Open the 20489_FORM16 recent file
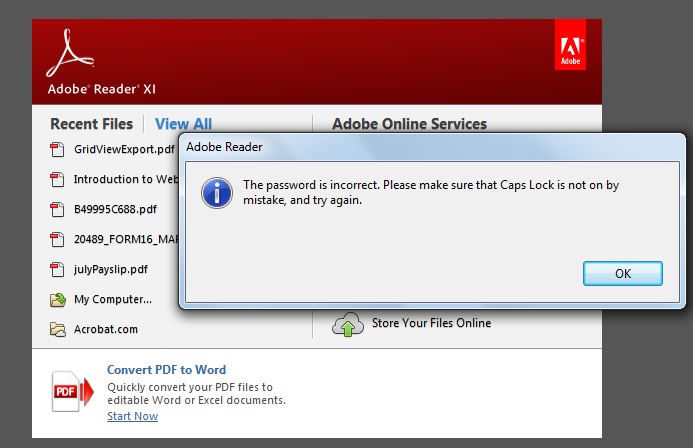The image size is (693, 448). click(x=126, y=239)
